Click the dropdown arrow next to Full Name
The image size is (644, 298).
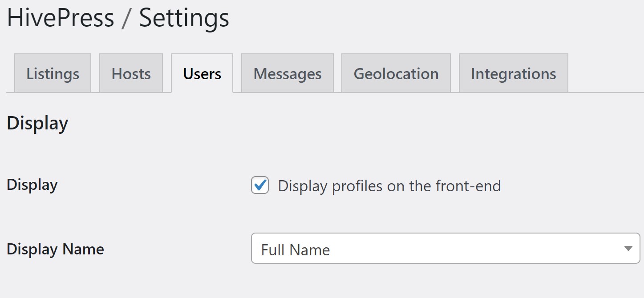(628, 249)
